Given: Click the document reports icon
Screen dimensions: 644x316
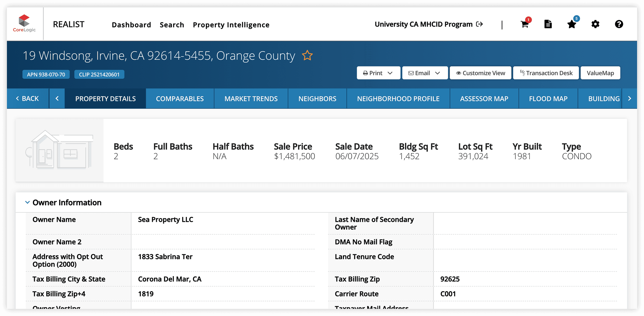Looking at the screenshot, I should [548, 24].
